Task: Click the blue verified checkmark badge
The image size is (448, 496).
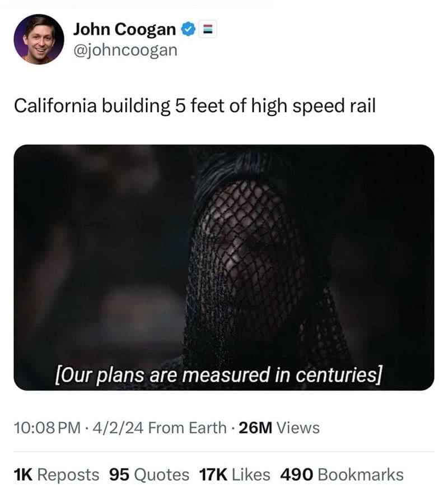Action: pos(190,29)
